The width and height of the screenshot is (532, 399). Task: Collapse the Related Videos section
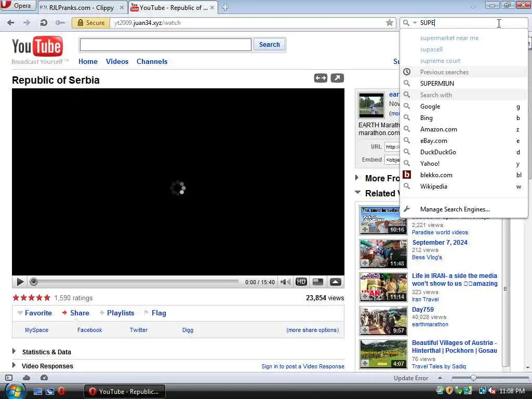[357, 192]
